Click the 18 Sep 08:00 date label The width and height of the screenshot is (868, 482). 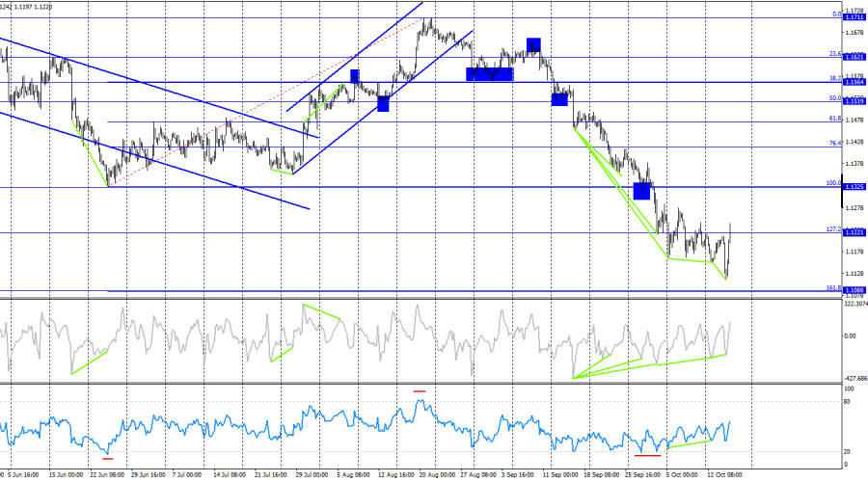(601, 475)
